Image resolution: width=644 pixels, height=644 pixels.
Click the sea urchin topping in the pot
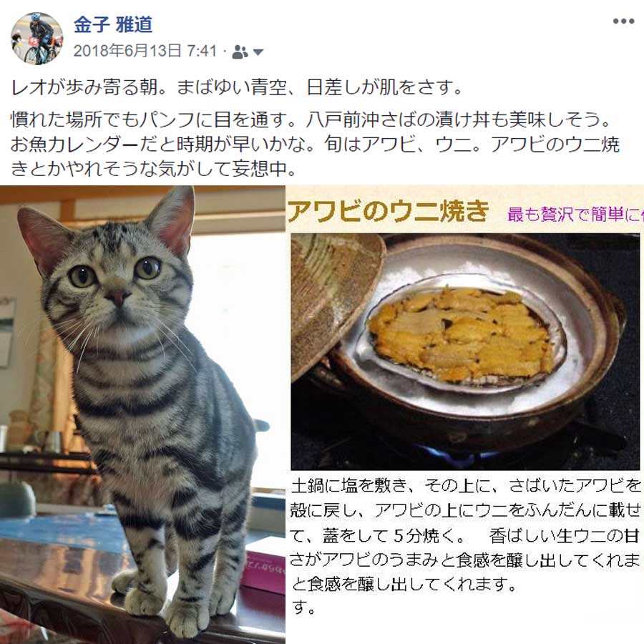click(460, 333)
